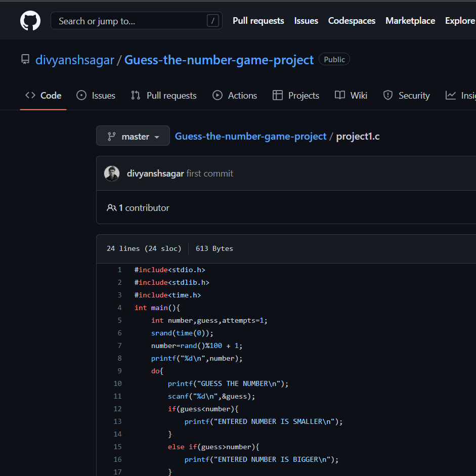476x476 pixels.
Task: Open Guess-the-number-game-project repository title link
Action: point(219,60)
